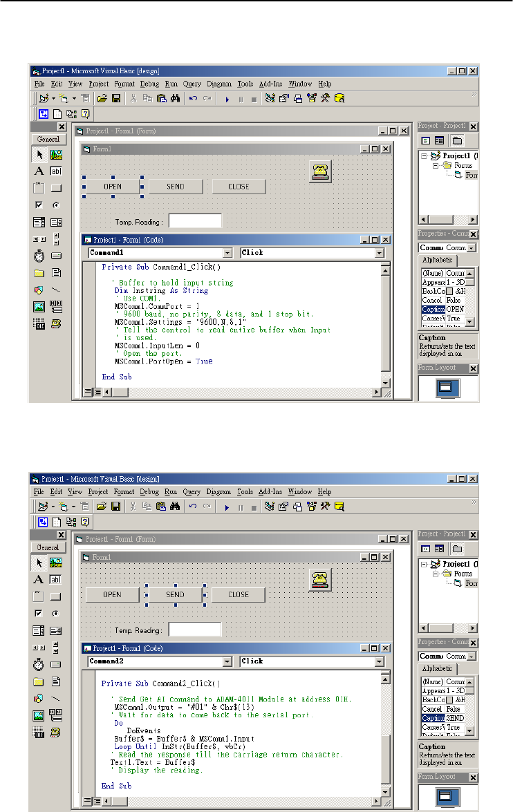
Task: Click the CLOSE button on the form with OPEN selected
Action: (239, 187)
